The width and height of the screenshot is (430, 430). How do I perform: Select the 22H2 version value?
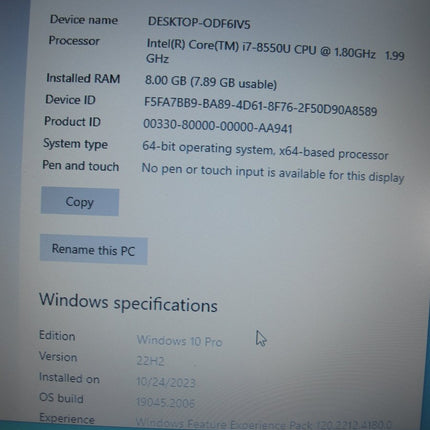coord(150,361)
